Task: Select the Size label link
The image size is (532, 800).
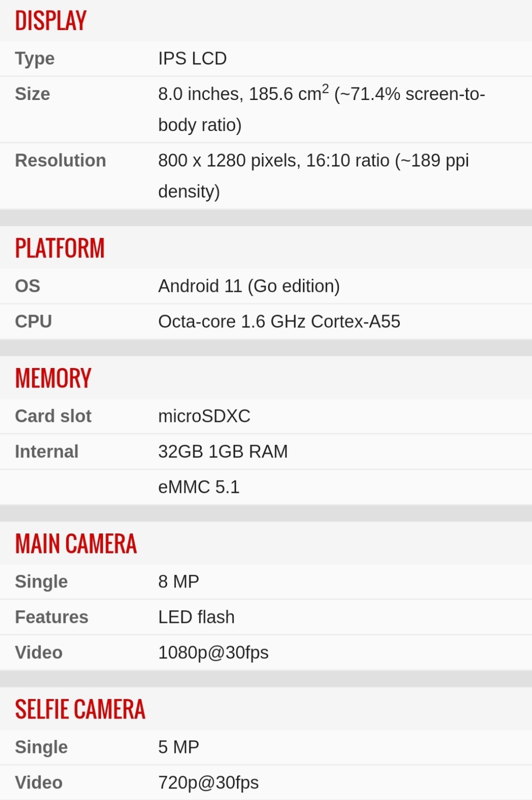Action: pos(32,94)
